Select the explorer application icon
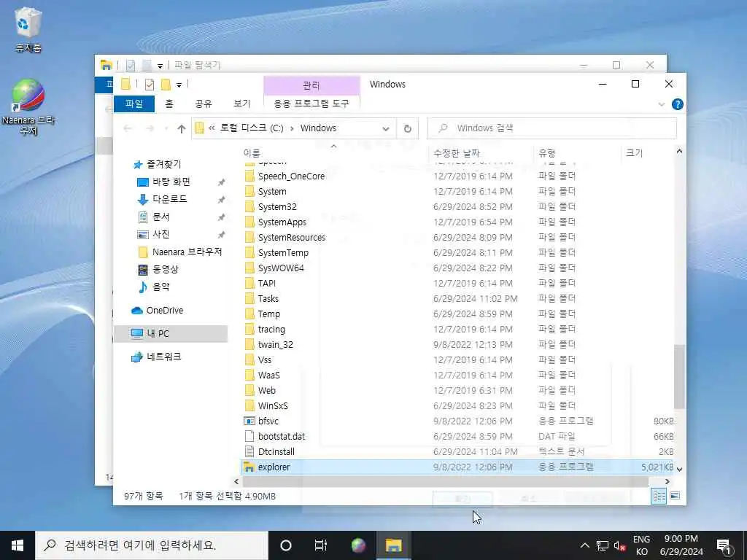Screen dimensions: 747x560 coord(249,467)
